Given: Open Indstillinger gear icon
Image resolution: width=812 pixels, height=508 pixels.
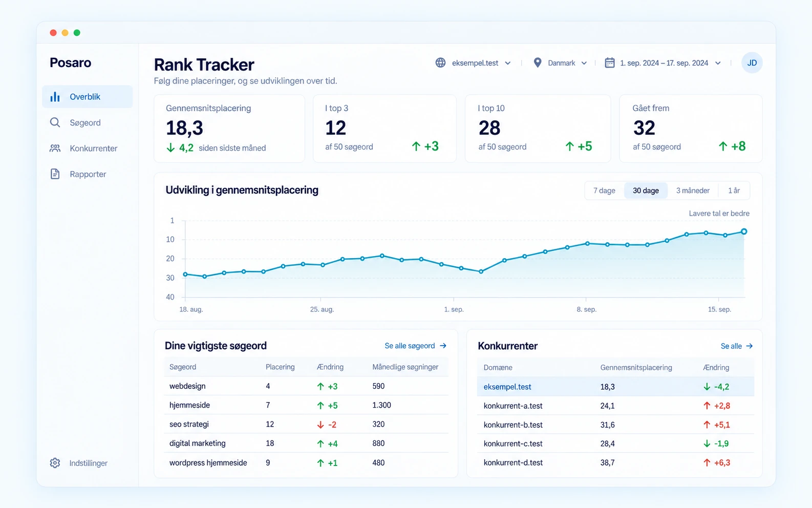Looking at the screenshot, I should (55, 463).
